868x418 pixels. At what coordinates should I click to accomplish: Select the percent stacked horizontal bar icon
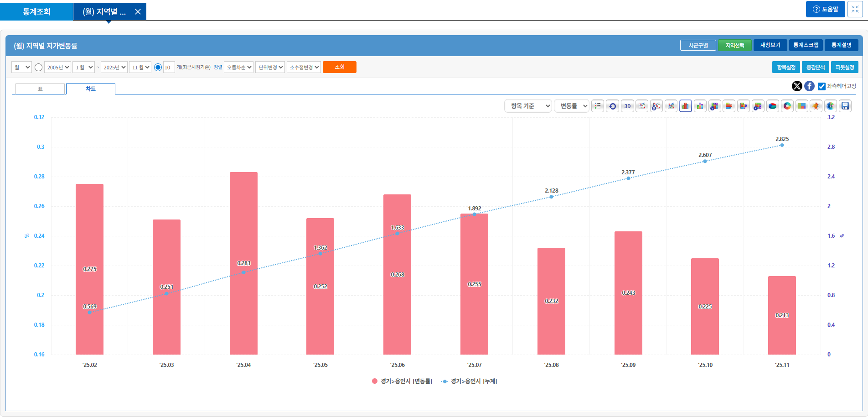point(758,106)
